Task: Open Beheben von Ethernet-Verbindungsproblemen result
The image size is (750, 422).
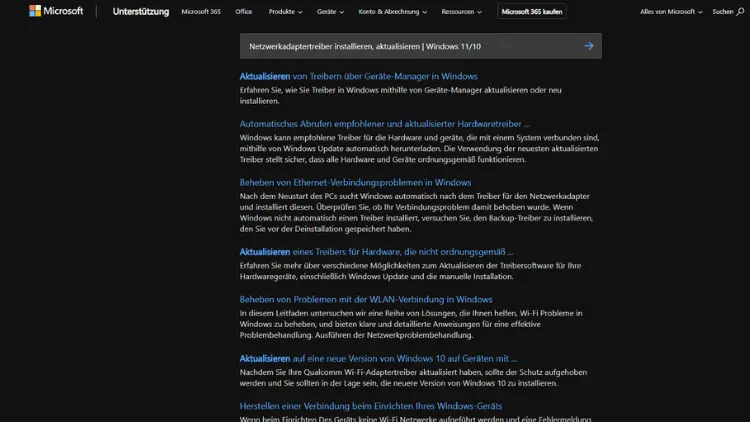Action: coord(355,182)
